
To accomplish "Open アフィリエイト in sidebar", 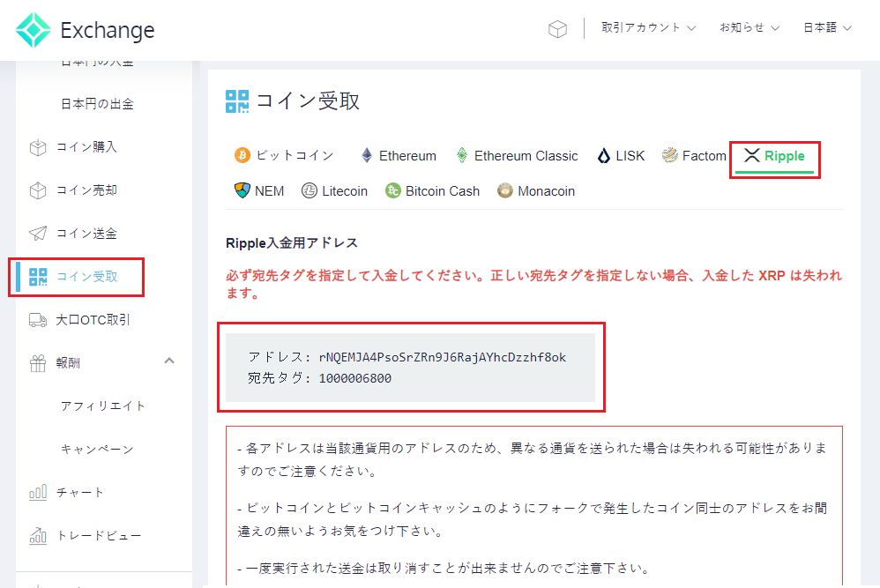I will [x=102, y=406].
